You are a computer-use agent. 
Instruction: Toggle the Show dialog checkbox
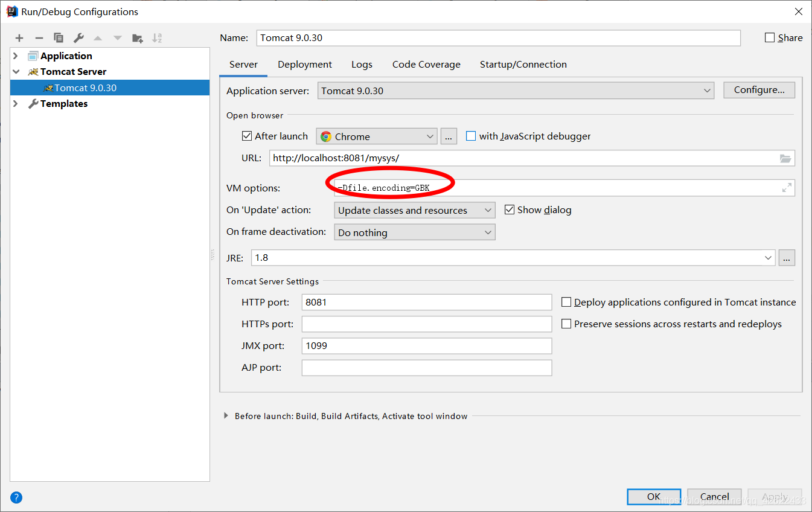pos(509,210)
